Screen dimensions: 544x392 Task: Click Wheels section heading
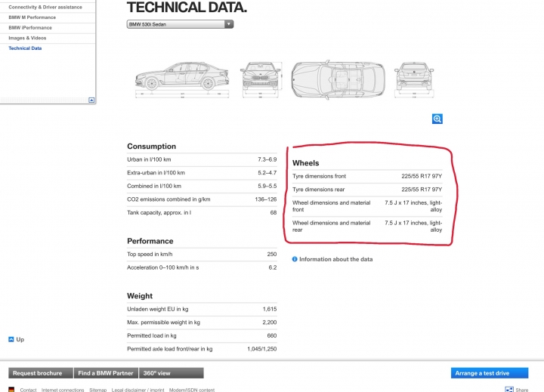(x=306, y=163)
